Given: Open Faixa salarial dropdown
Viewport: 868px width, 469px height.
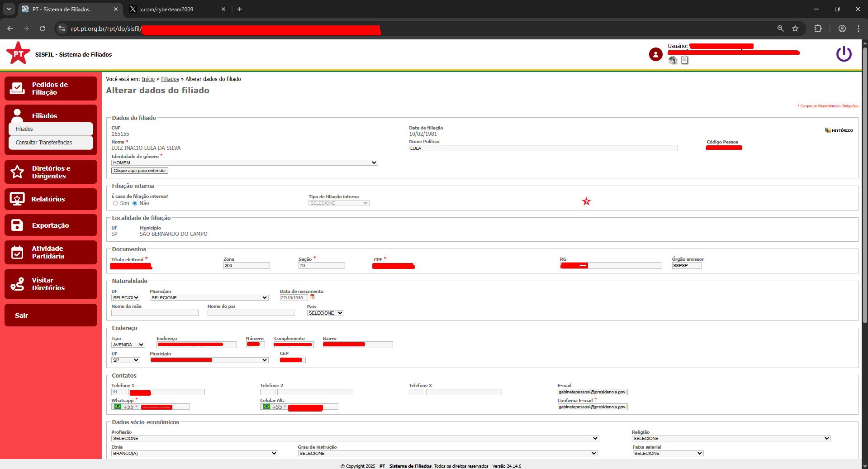Looking at the screenshot, I should tap(668, 453).
